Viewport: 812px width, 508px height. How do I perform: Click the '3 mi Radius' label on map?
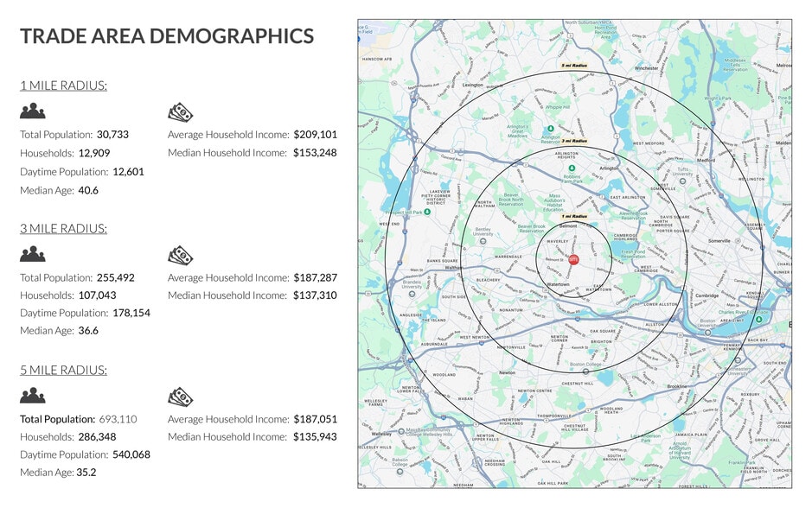[x=574, y=140]
